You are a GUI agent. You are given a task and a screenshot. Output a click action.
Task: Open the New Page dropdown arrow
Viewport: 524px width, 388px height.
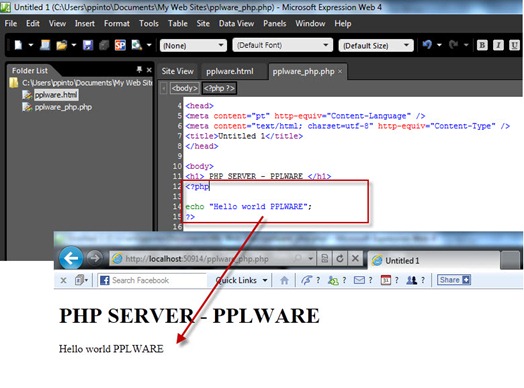pos(31,45)
